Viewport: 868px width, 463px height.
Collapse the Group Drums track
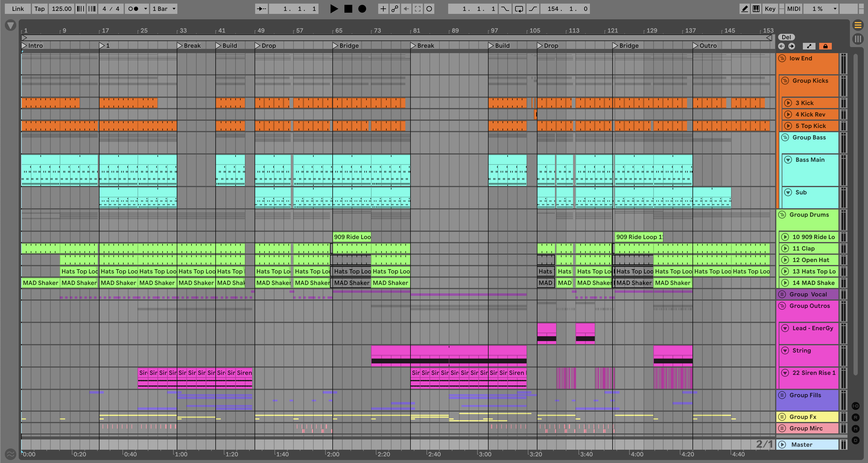coord(782,215)
